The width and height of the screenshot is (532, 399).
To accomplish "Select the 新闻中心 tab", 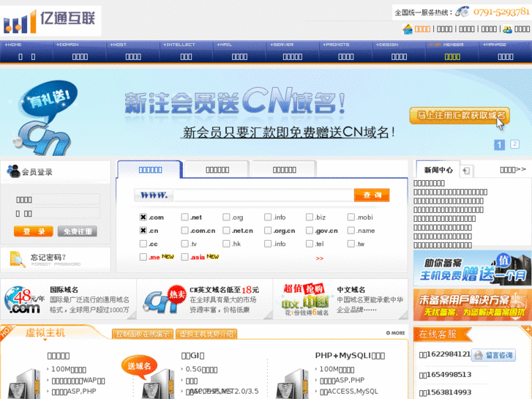I will coord(438,170).
